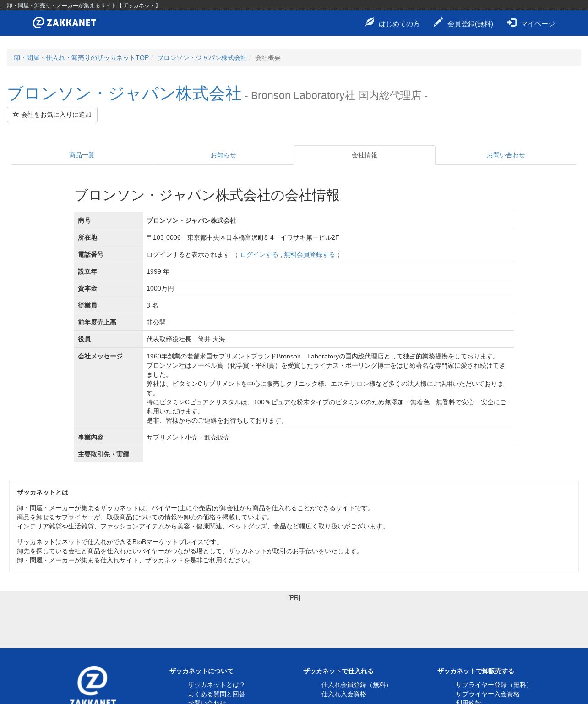Click the [PR] label
The height and width of the screenshot is (704, 588).
294,598
